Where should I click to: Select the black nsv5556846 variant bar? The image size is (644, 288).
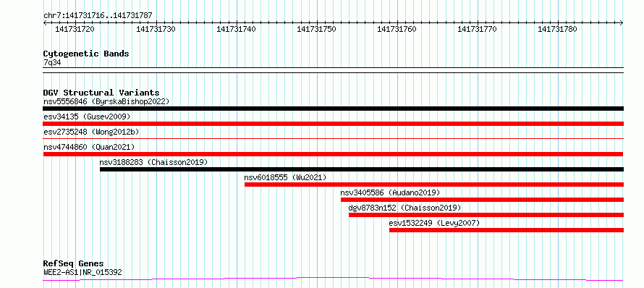[333, 109]
